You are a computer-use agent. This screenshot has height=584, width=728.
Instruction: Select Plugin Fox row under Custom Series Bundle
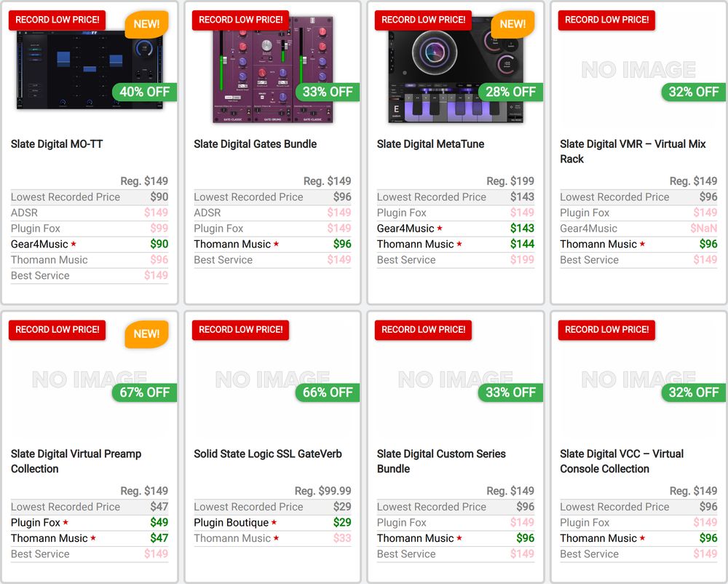point(456,523)
